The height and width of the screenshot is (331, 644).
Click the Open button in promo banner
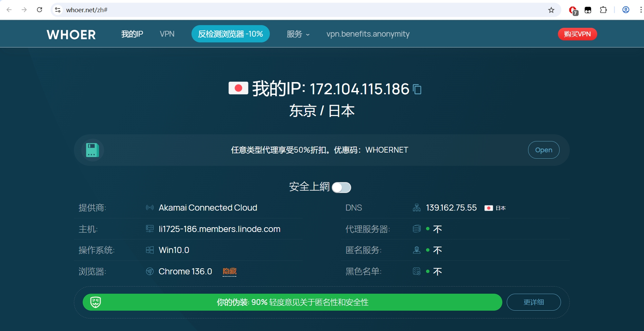click(544, 150)
